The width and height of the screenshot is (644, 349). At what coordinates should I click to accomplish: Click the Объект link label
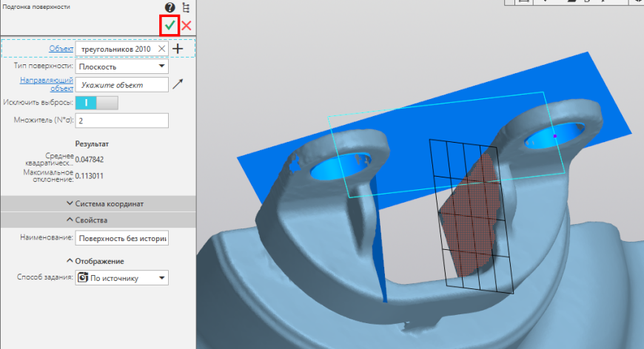click(61, 48)
